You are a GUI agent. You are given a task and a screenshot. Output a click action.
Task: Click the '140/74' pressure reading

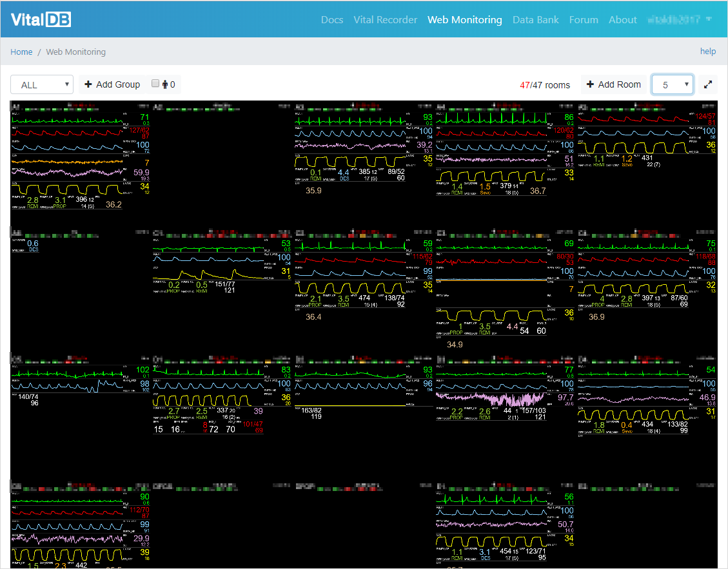(x=28, y=397)
